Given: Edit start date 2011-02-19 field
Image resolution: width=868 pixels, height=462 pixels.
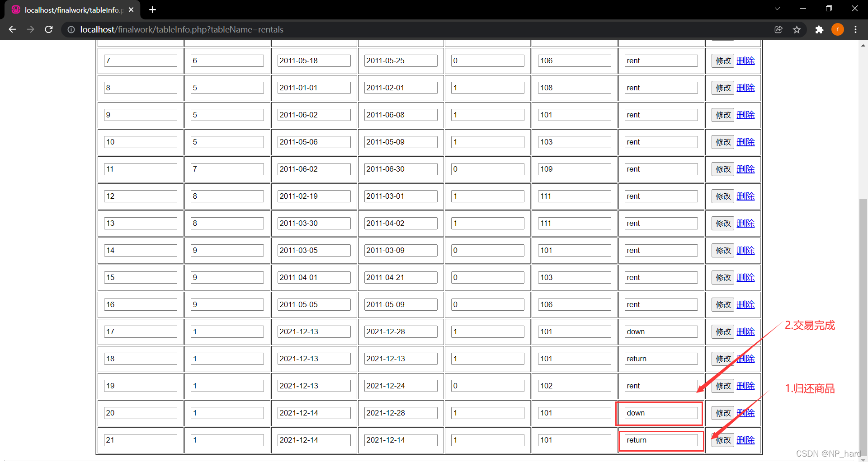Looking at the screenshot, I should (314, 196).
